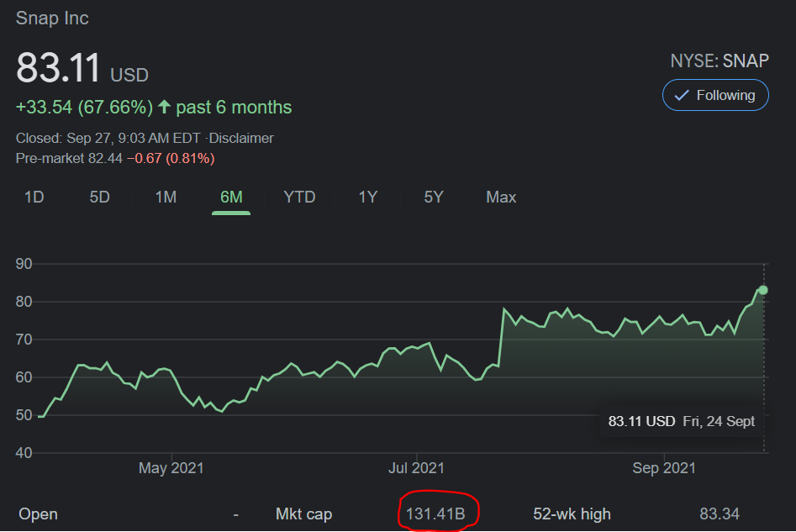Switch to the 5Y chart range
The width and height of the screenshot is (796, 532).
(x=434, y=197)
